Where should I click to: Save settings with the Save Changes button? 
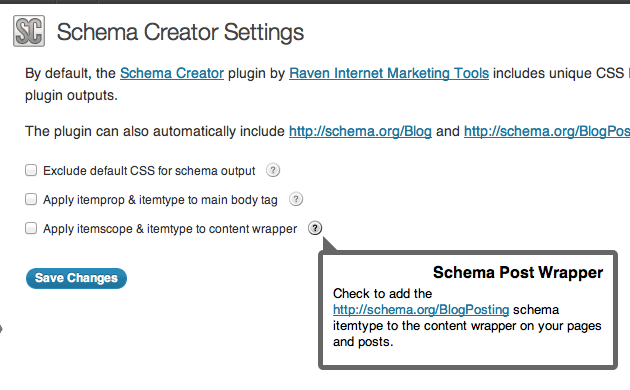coord(76,278)
